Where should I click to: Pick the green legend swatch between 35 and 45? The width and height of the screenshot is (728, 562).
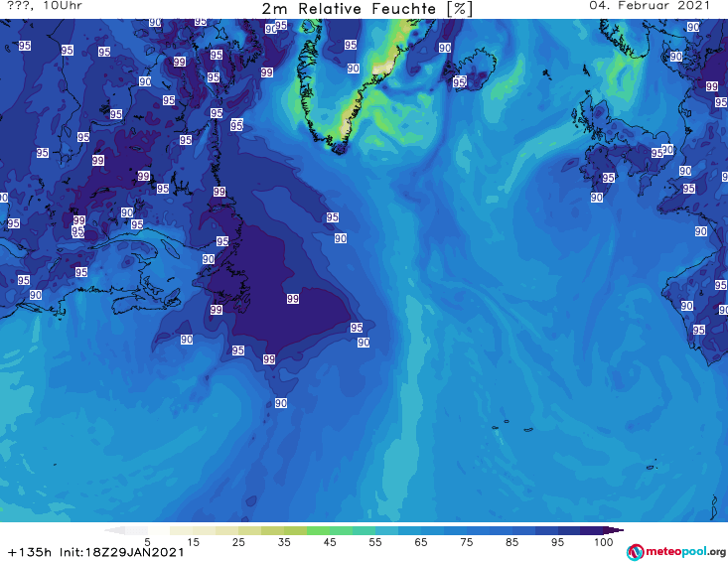point(318,530)
